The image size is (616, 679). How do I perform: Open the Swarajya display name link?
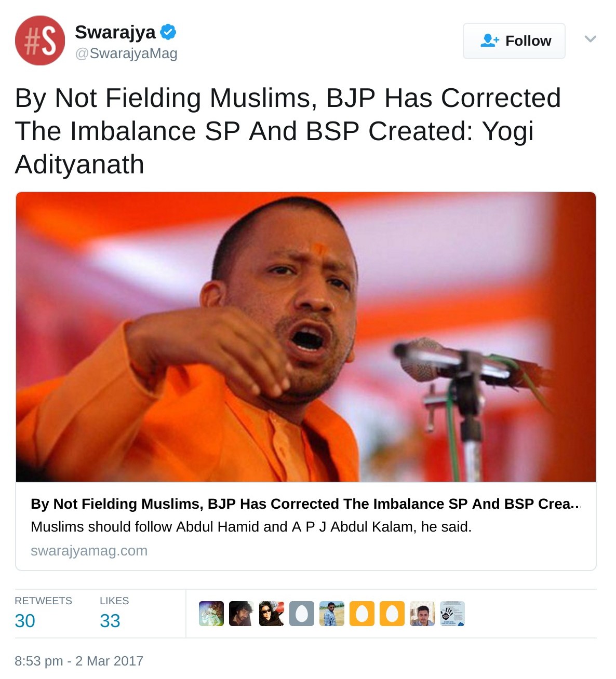(115, 32)
